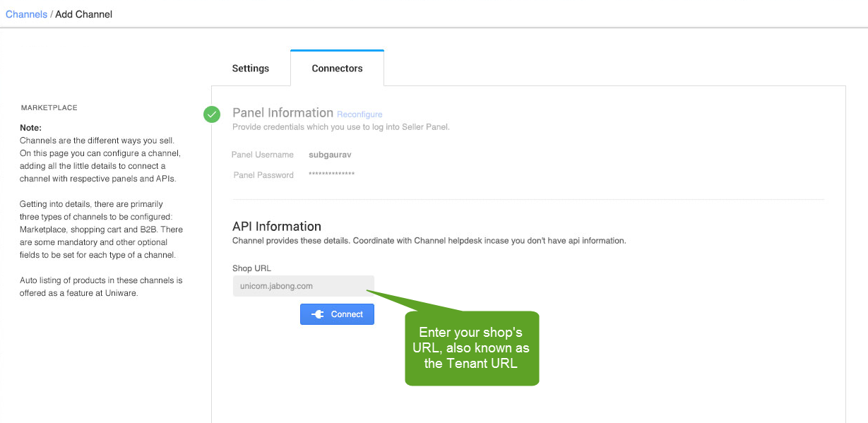The image size is (868, 423).
Task: Click the green Tenant URL tooltip callout
Action: [x=472, y=348]
